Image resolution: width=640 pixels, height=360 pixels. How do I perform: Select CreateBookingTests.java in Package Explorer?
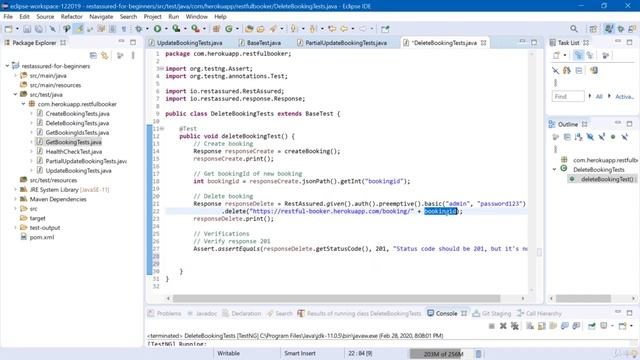click(78, 113)
